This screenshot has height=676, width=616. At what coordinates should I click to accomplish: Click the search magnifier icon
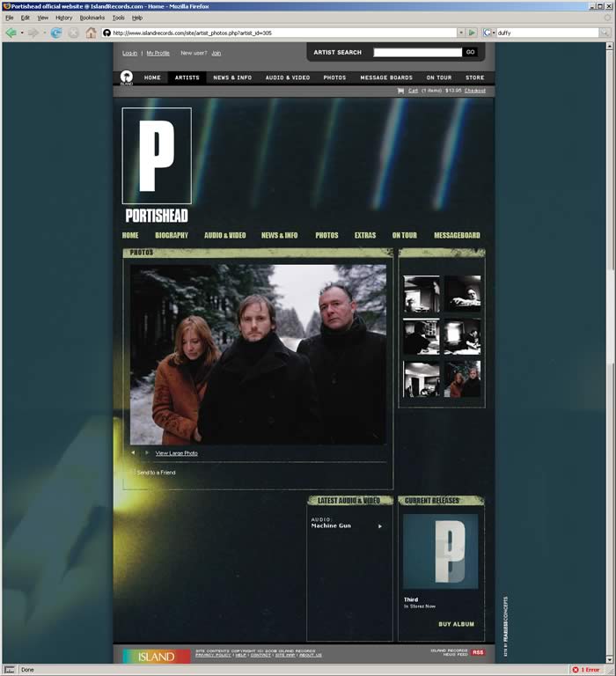pyautogui.click(x=605, y=33)
